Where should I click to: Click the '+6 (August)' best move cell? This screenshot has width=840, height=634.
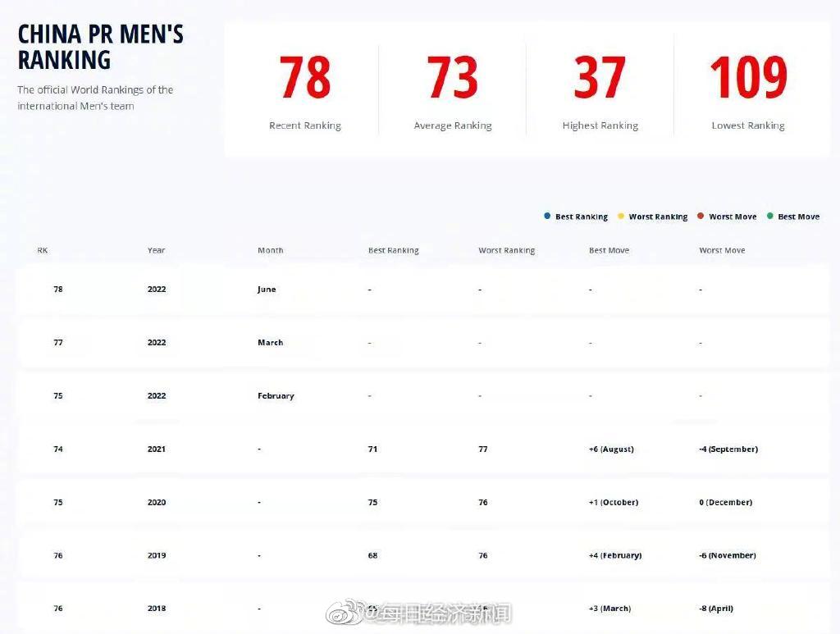coord(611,449)
